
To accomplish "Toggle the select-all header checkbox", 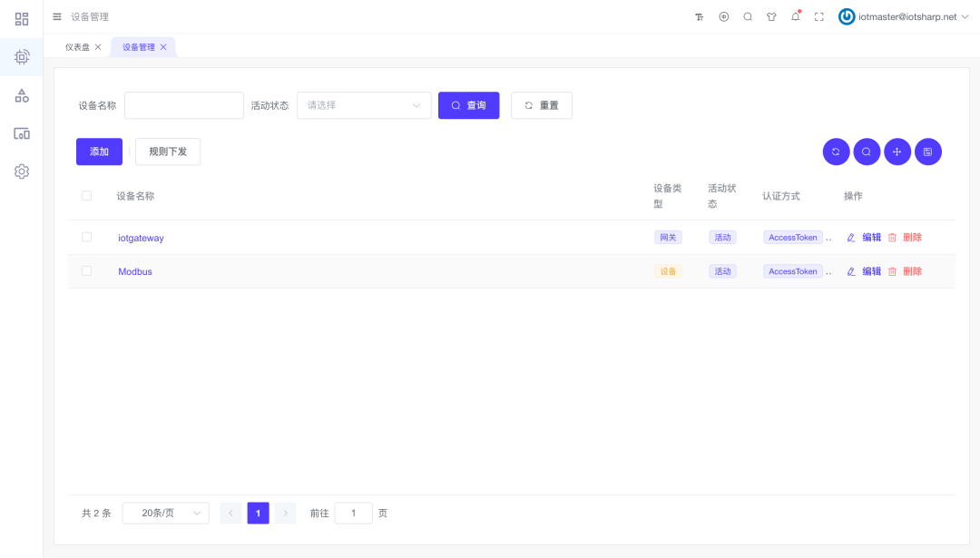I will pyautogui.click(x=87, y=195).
